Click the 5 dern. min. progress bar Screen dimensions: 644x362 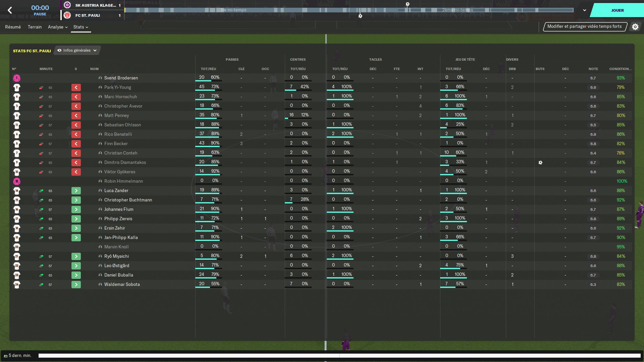(x=339, y=356)
